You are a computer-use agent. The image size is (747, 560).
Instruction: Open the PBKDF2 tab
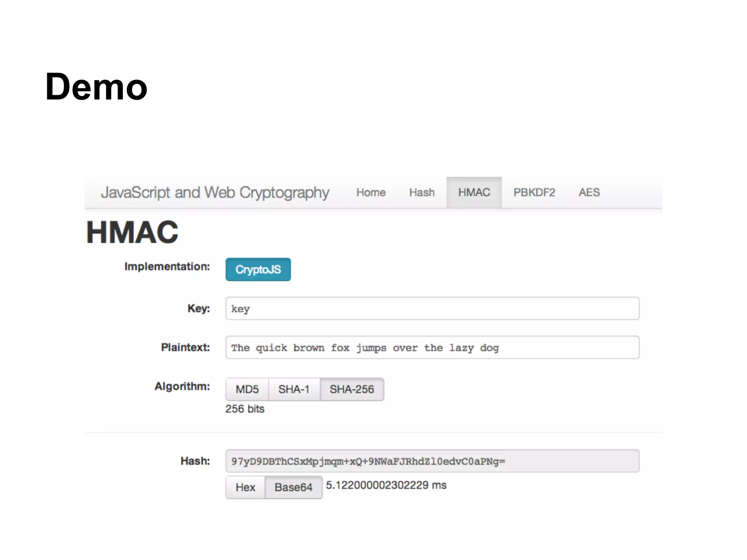(534, 192)
